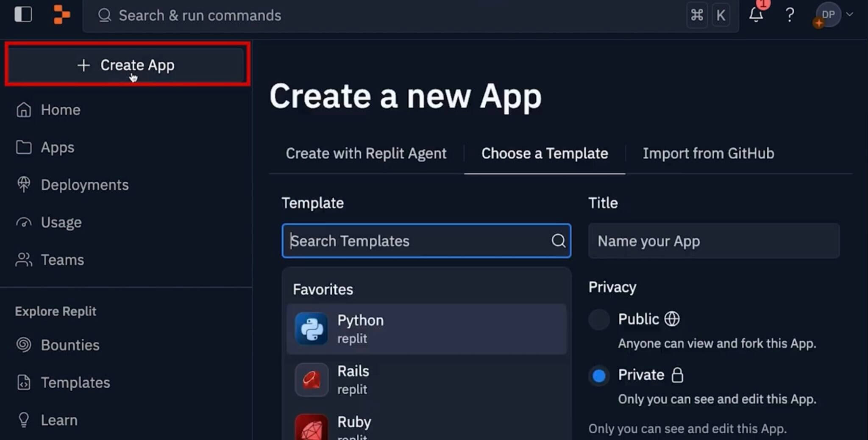868x440 pixels.
Task: Click the Python logo icon
Action: point(312,329)
